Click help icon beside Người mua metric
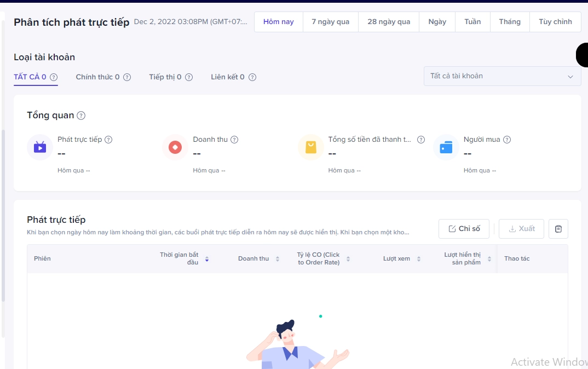Viewport: 588px width, 369px height. click(x=507, y=140)
